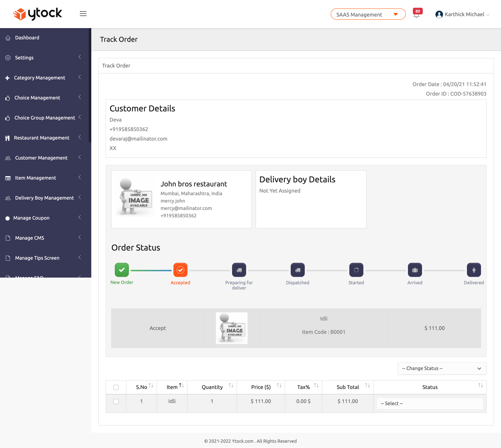This screenshot has height=448, width=501.
Task: Click the John bros restaurant heading
Action: coord(194,184)
